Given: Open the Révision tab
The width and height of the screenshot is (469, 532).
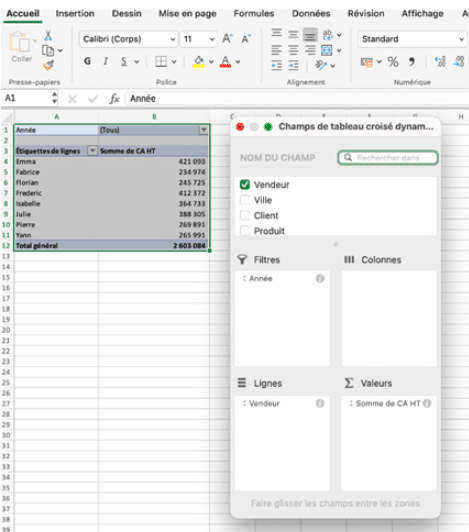Looking at the screenshot, I should (366, 14).
